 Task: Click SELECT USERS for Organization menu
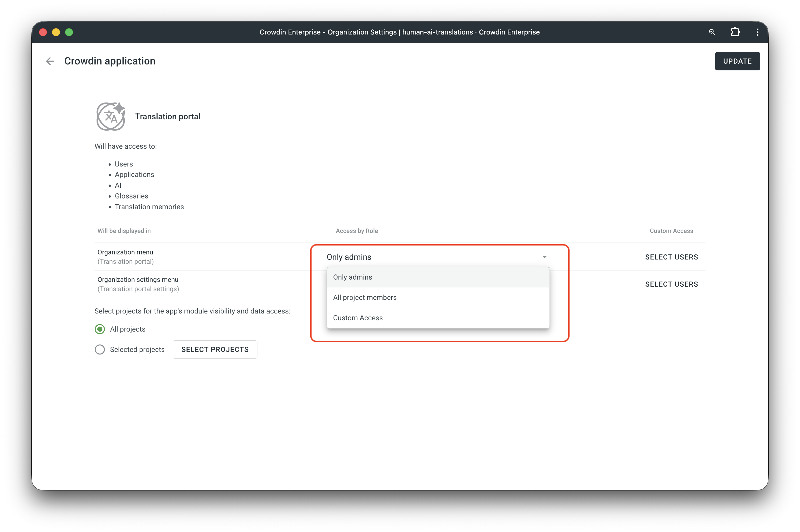671,257
